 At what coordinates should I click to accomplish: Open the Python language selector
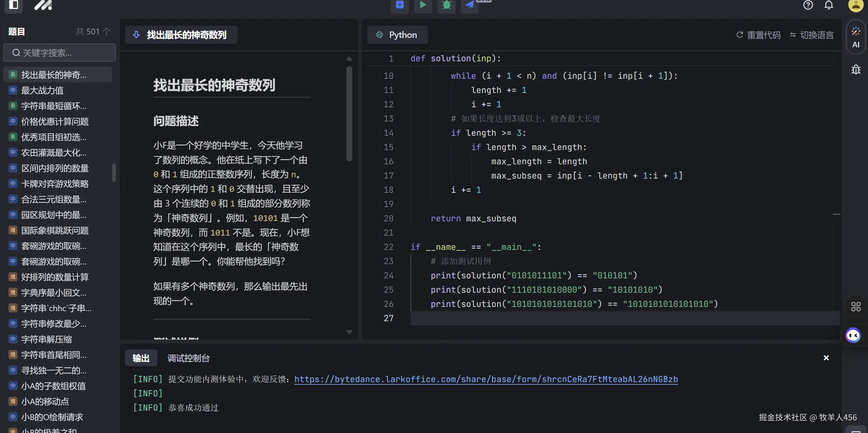(x=397, y=35)
